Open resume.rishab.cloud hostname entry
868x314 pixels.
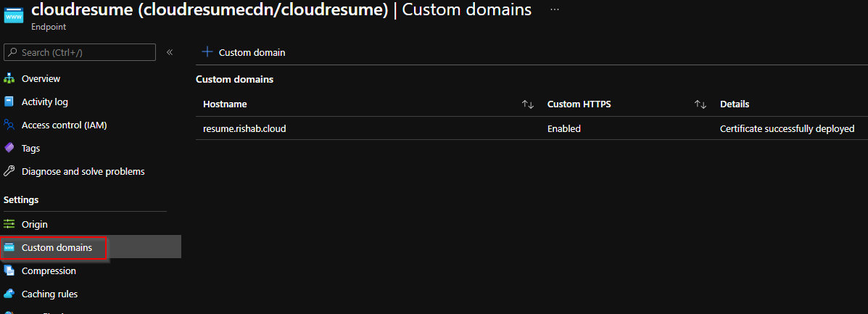244,128
